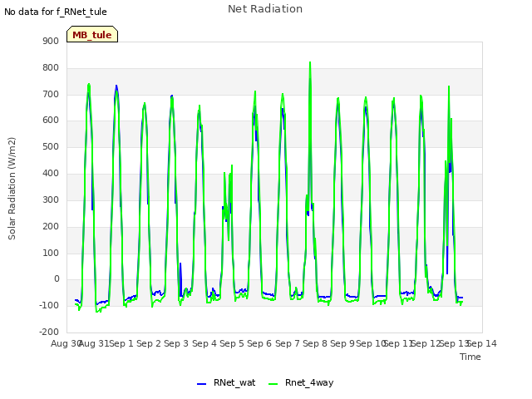This screenshot has height=399, width=532.
Task: Click the 0 y-axis tick label
Action: pyautogui.click(x=57, y=279)
